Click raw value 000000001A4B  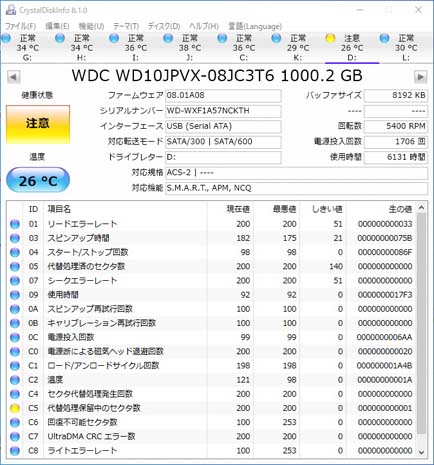point(385,366)
